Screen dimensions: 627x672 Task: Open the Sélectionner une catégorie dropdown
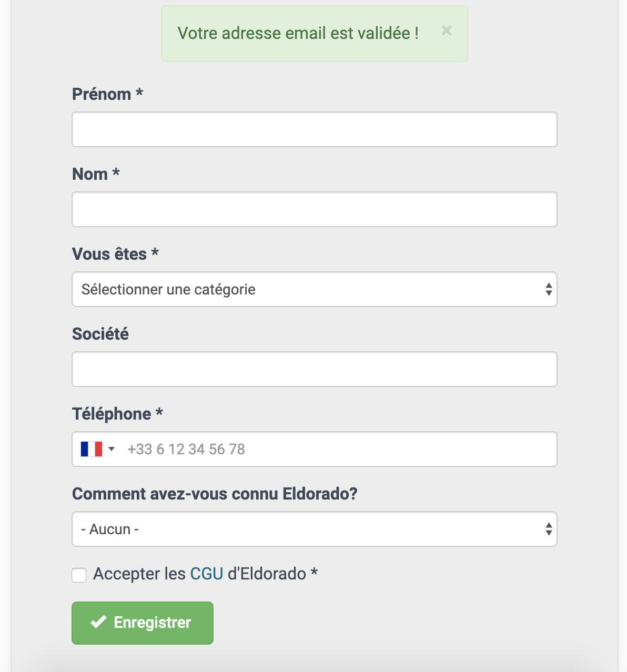pos(315,289)
